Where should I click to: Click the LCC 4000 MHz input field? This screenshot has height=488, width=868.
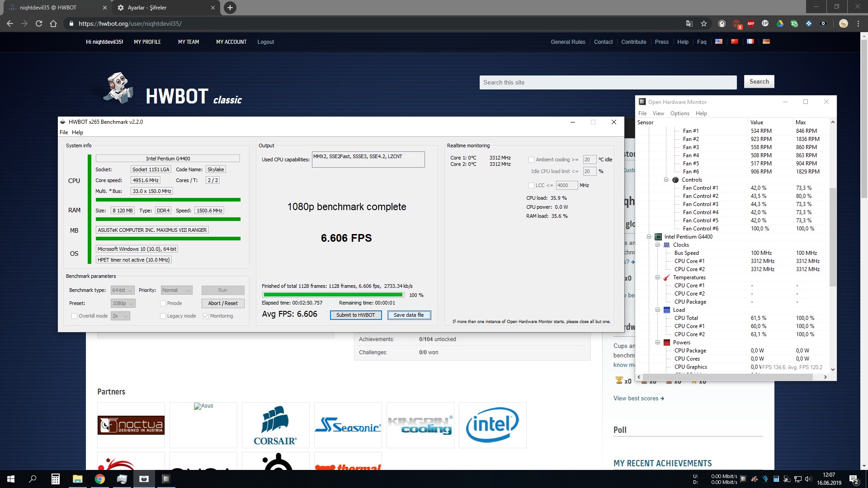[x=566, y=185]
